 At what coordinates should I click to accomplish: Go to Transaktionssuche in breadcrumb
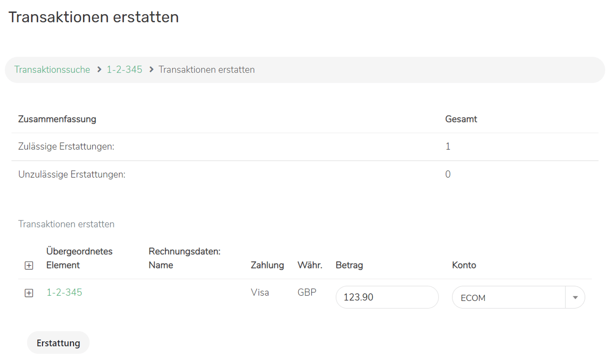52,70
